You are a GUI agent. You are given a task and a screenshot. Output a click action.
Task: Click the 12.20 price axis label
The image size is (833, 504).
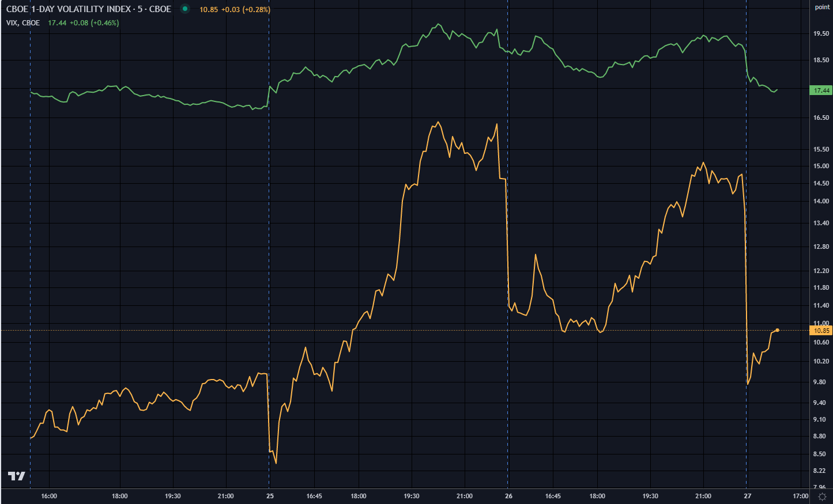point(821,271)
